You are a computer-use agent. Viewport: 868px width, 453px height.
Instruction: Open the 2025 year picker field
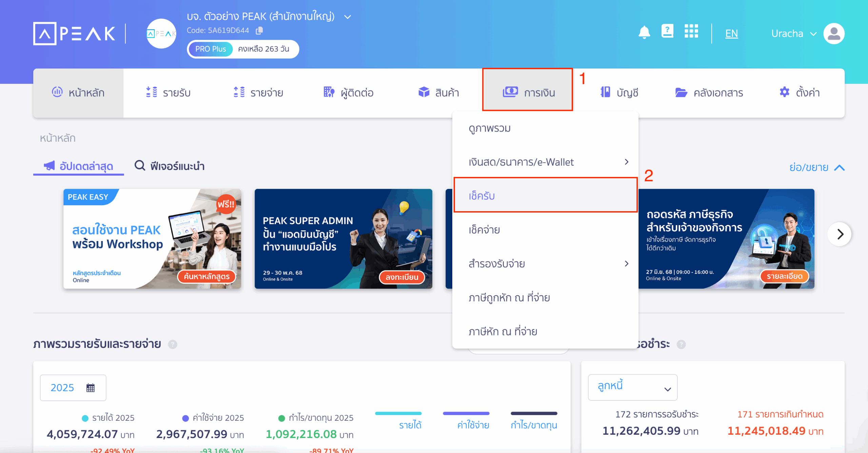pos(73,388)
